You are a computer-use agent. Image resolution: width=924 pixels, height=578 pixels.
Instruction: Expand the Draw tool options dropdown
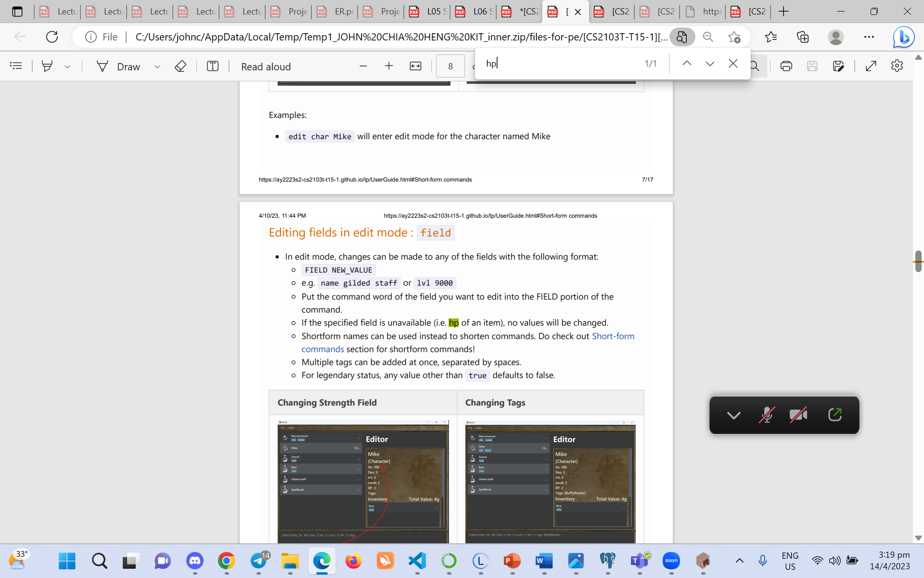pyautogui.click(x=157, y=66)
